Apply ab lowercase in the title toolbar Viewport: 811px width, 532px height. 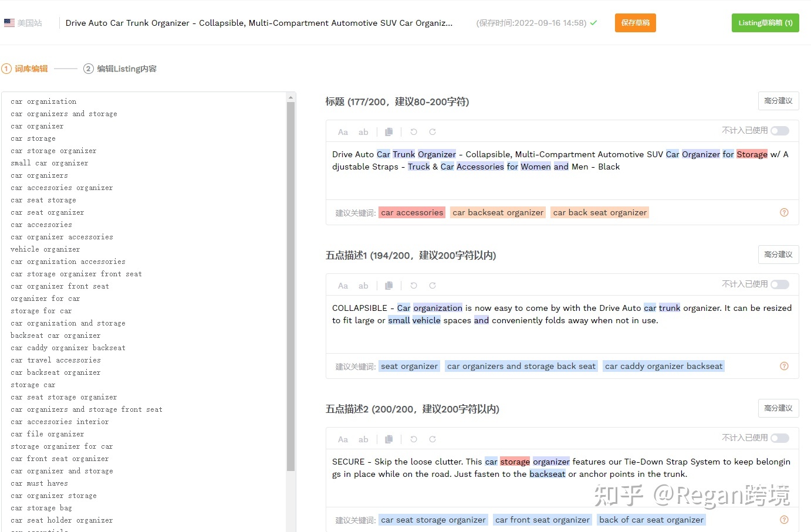click(x=363, y=132)
